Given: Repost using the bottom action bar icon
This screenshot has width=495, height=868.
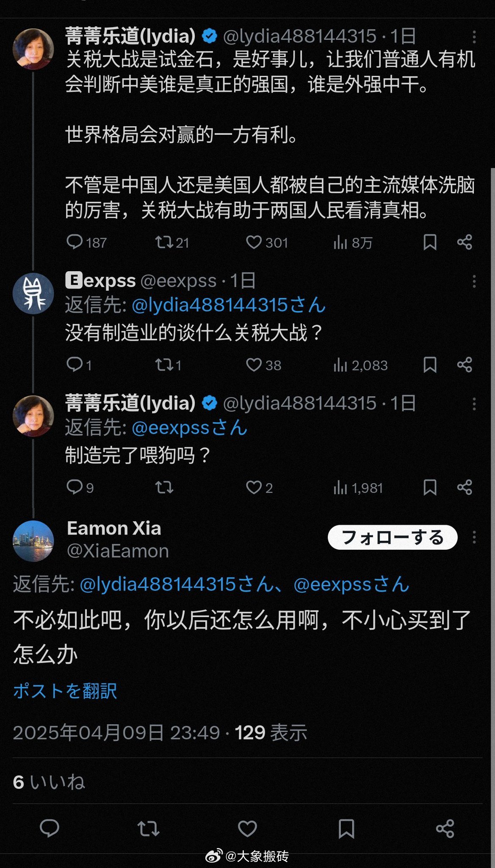Looking at the screenshot, I should [x=148, y=828].
